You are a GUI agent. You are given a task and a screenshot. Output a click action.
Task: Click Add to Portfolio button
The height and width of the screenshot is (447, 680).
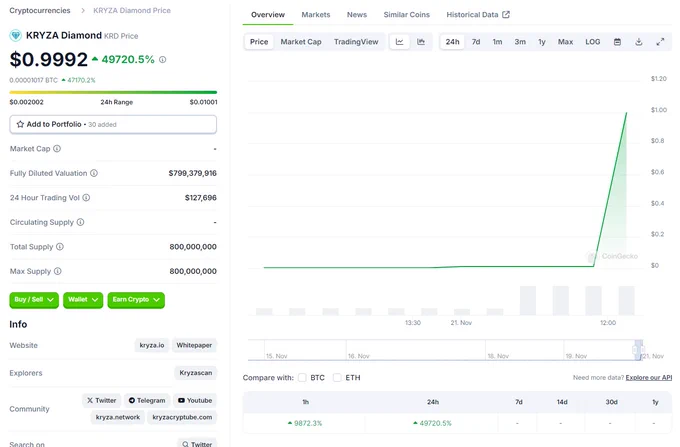[113, 124]
